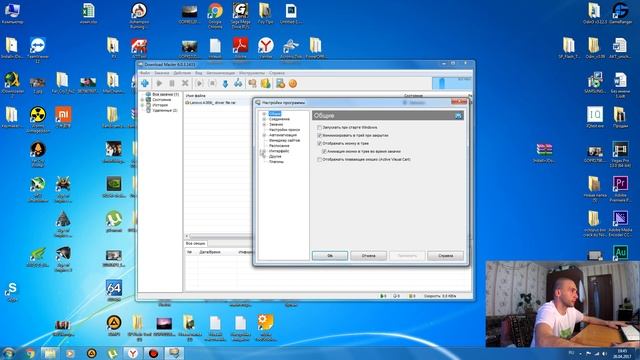The width and height of the screenshot is (640, 360).
Task: Select the AIMP desktop shortcut
Action: (x=113, y=325)
